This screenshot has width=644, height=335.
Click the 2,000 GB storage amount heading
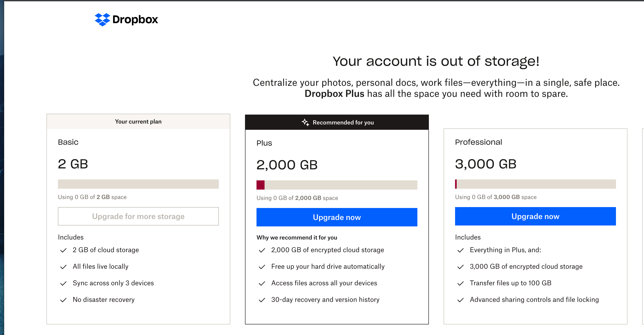click(x=287, y=165)
